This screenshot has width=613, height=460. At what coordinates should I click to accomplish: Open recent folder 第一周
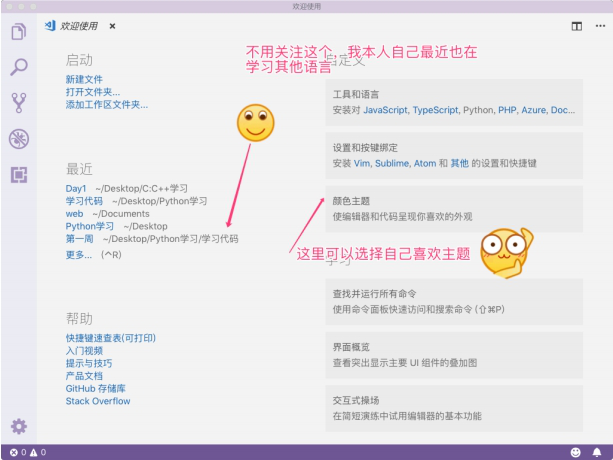pyautogui.click(x=79, y=239)
